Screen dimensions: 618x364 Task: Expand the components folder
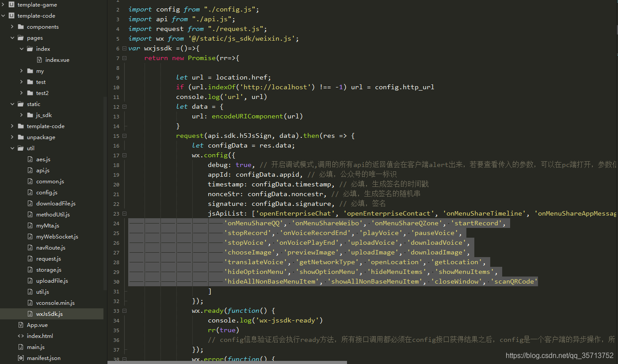click(x=12, y=27)
